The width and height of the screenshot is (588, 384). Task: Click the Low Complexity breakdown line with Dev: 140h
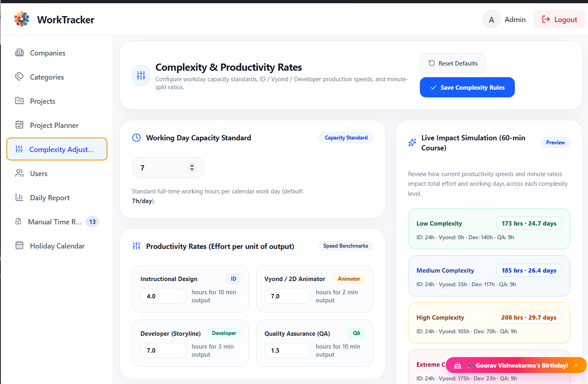tap(465, 237)
